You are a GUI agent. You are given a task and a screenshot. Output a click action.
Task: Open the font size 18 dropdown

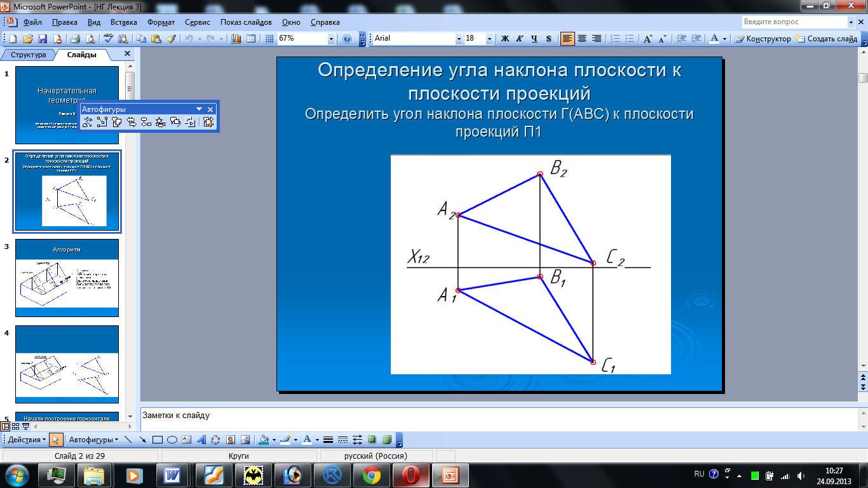tap(489, 39)
